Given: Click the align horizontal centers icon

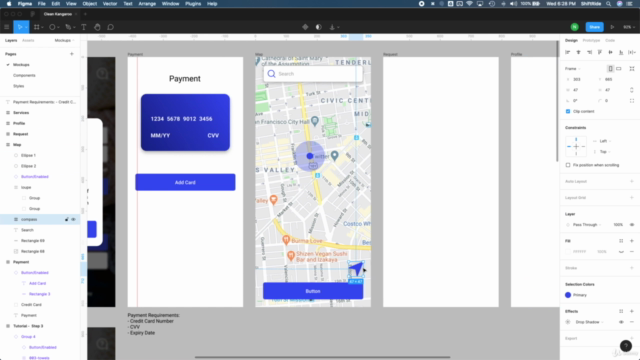Looking at the screenshot, I should 578,52.
